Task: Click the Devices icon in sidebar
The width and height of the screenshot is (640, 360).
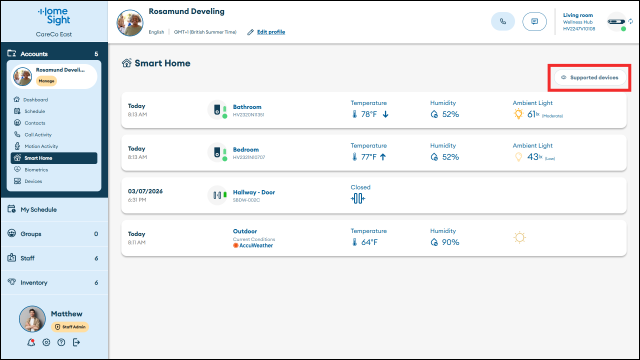Action: point(17,181)
